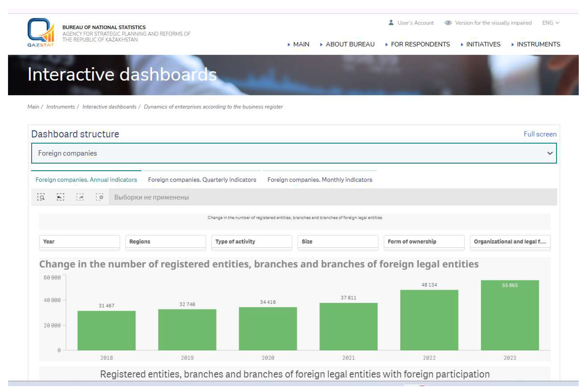Click the User's Account person icon
This screenshot has height=392, width=587.
click(x=391, y=23)
